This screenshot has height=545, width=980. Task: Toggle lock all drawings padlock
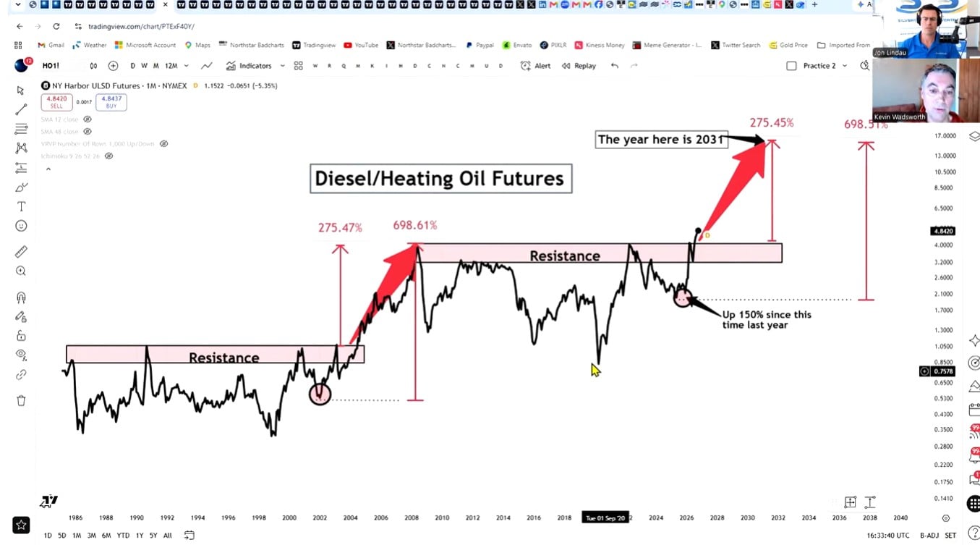coord(21,336)
